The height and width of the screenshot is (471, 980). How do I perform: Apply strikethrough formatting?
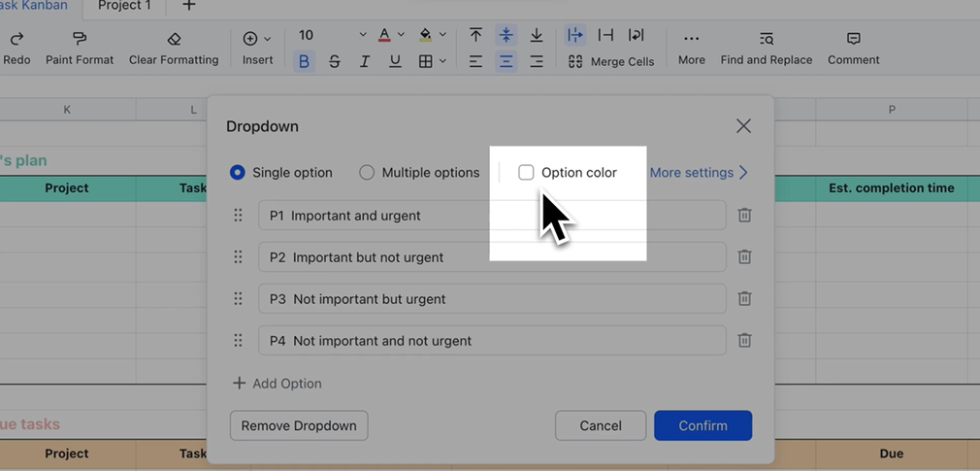point(335,61)
